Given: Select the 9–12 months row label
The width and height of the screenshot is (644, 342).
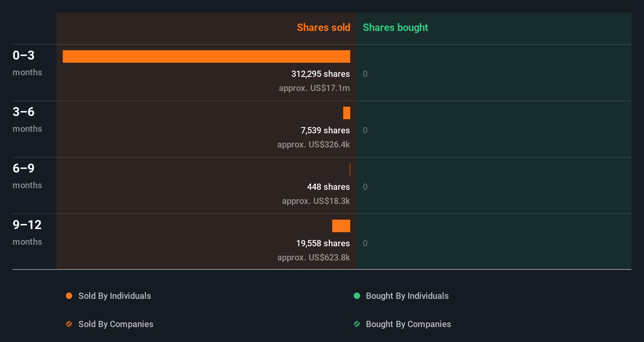Looking at the screenshot, I should 27,225.
